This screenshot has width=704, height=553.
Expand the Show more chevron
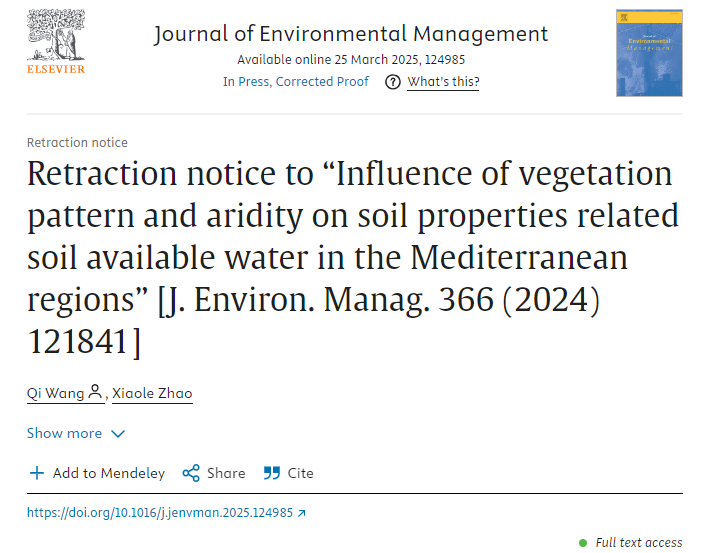tap(118, 434)
